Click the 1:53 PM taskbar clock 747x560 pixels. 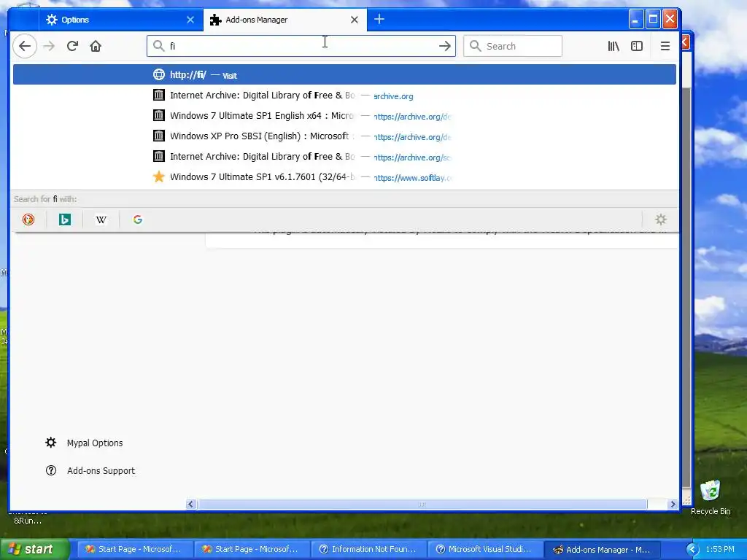coord(720,549)
